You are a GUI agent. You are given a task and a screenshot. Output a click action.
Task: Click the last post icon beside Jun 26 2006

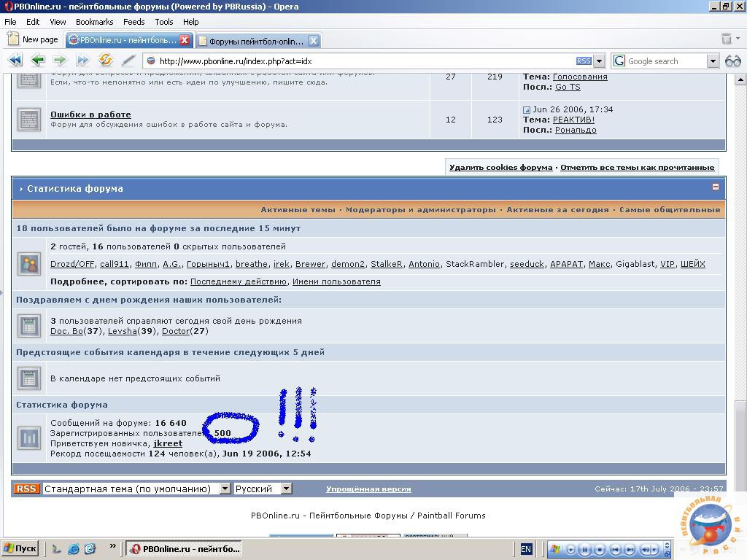(x=527, y=110)
